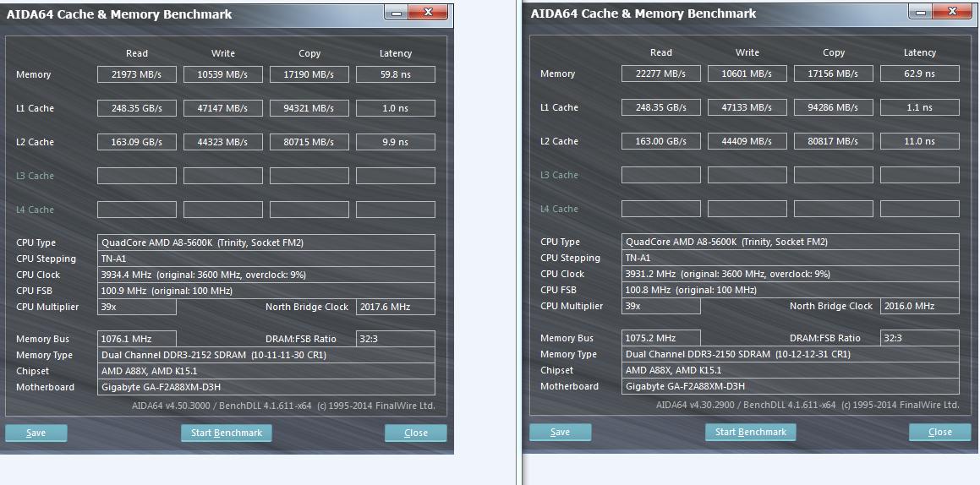The width and height of the screenshot is (980, 485).
Task: Click Save in the right AIDA64 window
Action: (560, 432)
